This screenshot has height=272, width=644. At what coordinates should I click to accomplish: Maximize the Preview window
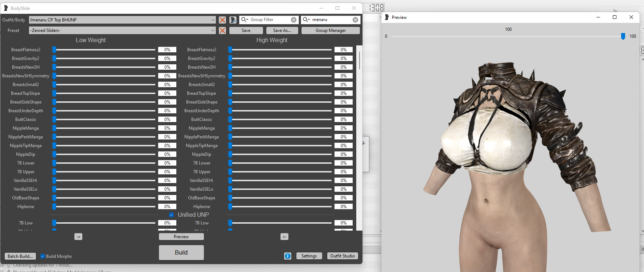point(615,17)
